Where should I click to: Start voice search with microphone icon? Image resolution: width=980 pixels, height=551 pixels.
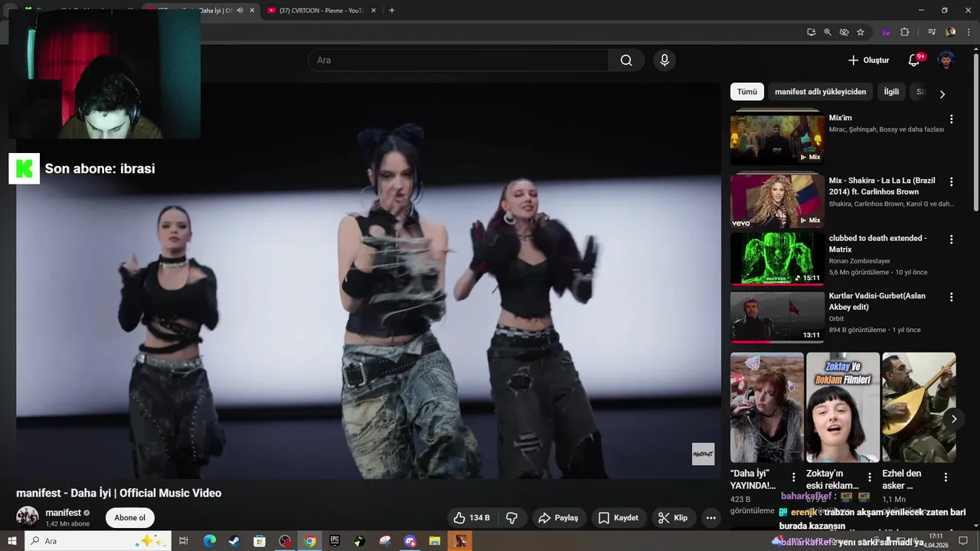coord(665,60)
